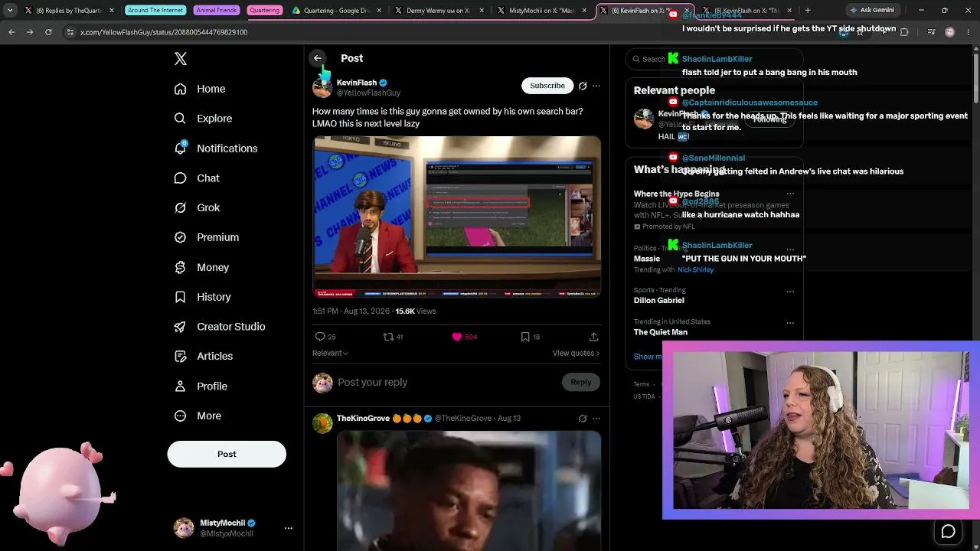The height and width of the screenshot is (551, 980).
Task: Open options dots for Dillon Gabriel trend
Action: 790,291
